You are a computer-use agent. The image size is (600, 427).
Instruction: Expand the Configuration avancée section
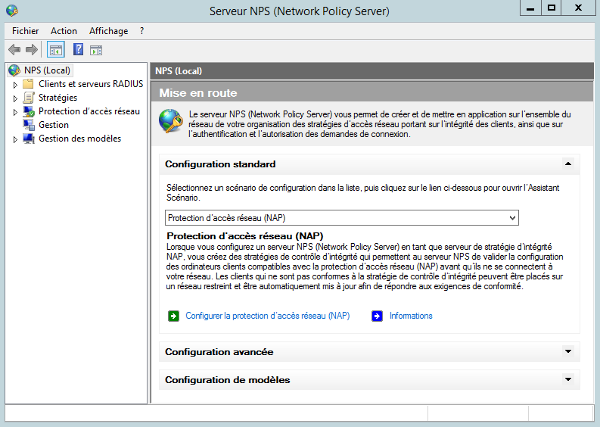(x=567, y=352)
